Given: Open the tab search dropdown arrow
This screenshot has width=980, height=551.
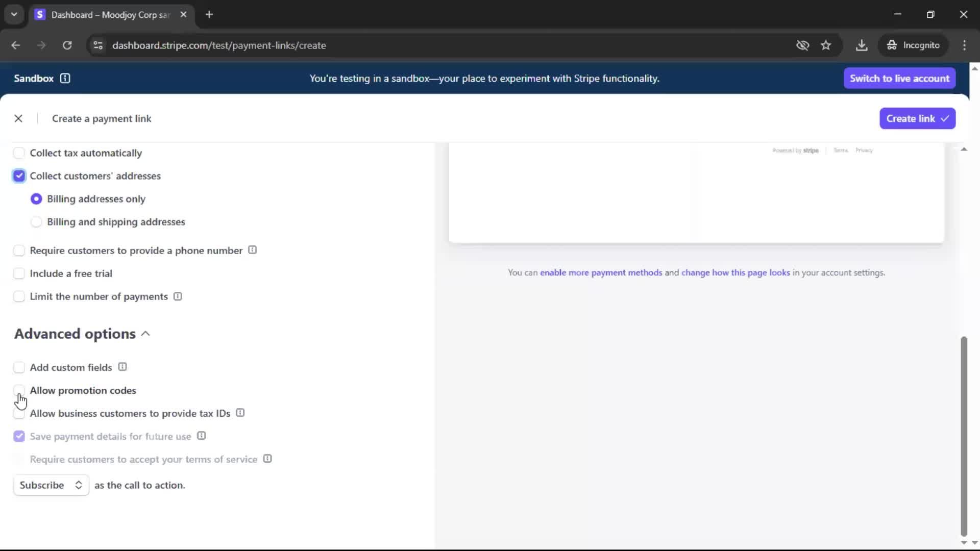Looking at the screenshot, I should pyautogui.click(x=14, y=14).
